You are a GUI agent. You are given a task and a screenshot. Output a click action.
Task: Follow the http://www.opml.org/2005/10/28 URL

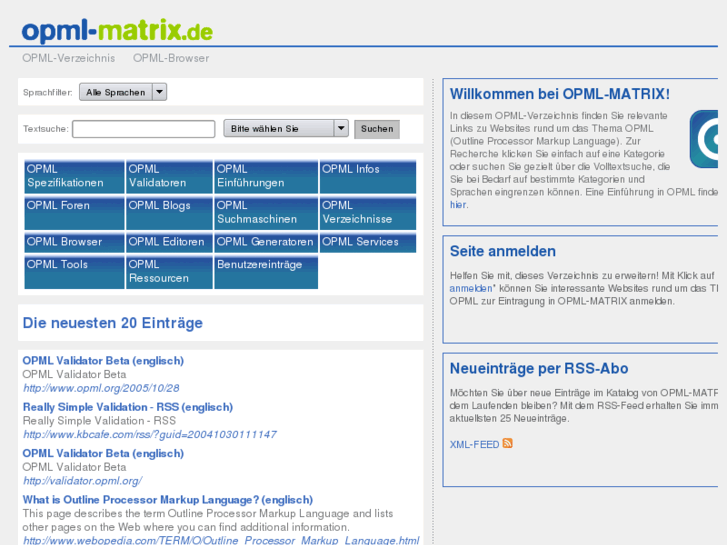click(101, 388)
